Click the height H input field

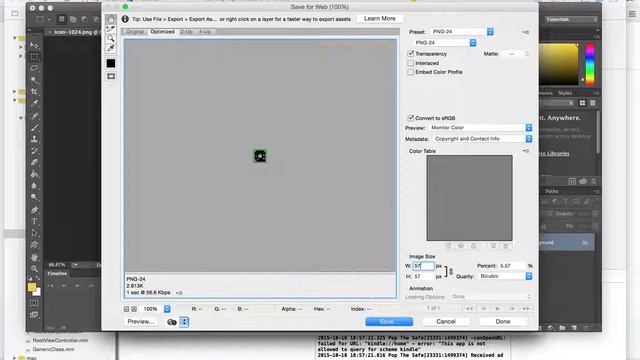pos(423,276)
